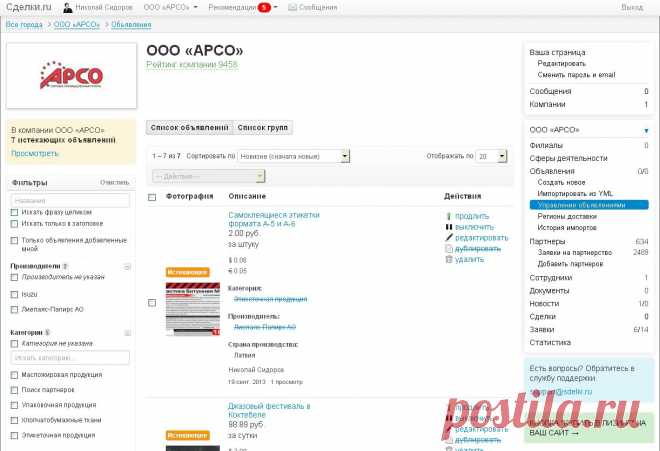
Task: Switch to Список объявлений tab
Action: click(189, 128)
